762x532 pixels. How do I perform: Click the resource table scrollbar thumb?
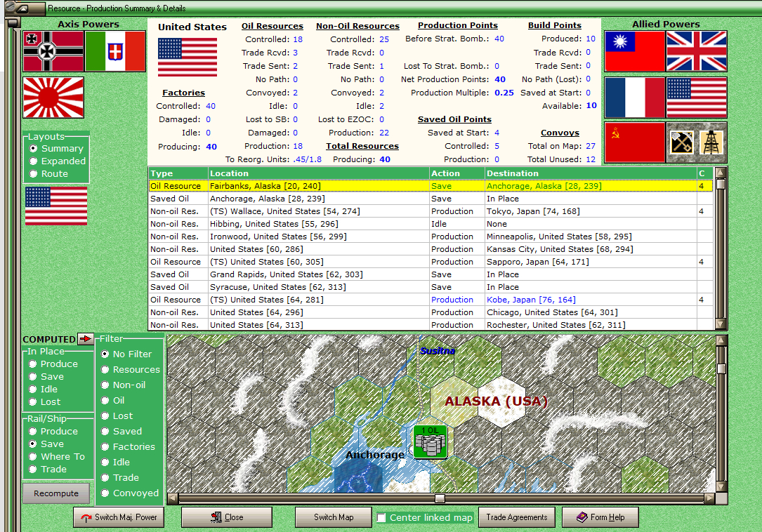[721, 184]
